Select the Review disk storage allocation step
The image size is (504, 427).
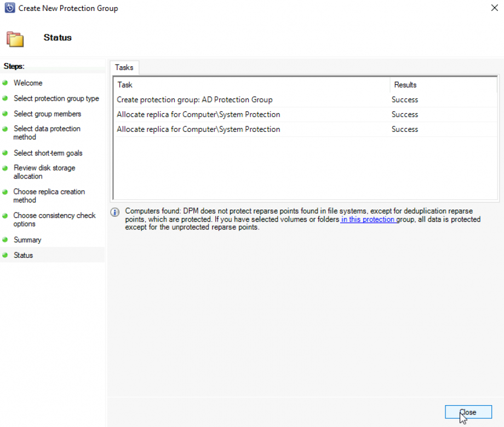44,172
